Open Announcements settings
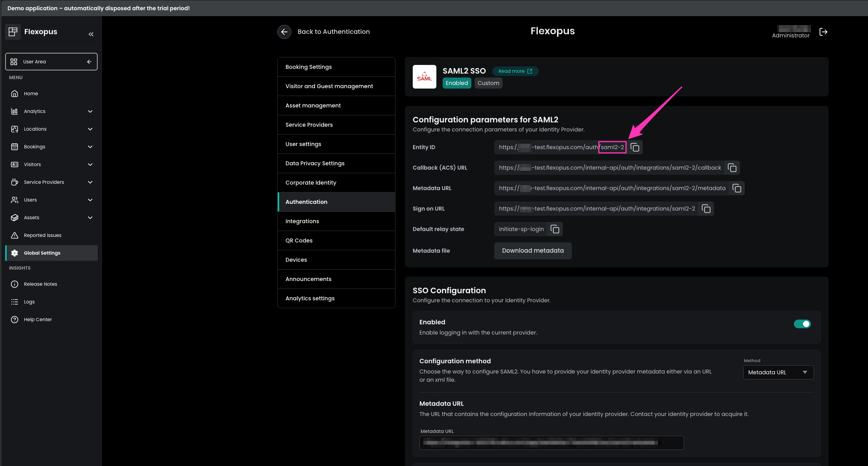This screenshot has height=466, width=868. pyautogui.click(x=336, y=279)
